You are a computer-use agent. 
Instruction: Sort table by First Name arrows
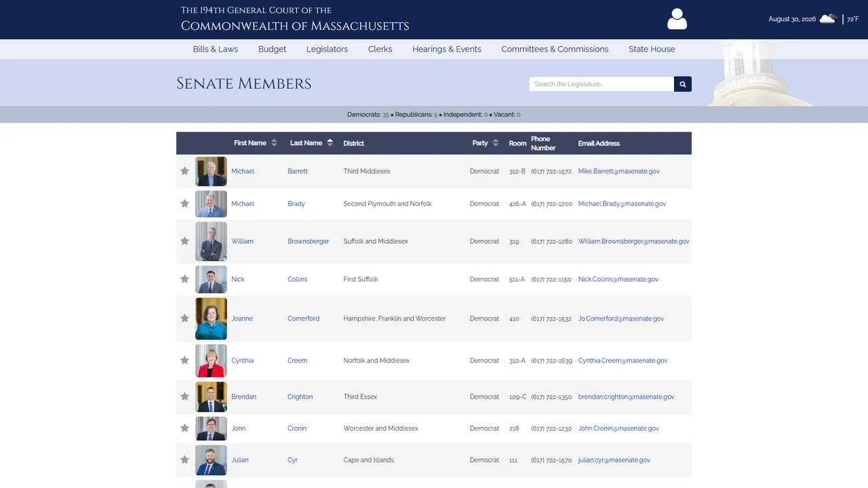click(x=274, y=143)
